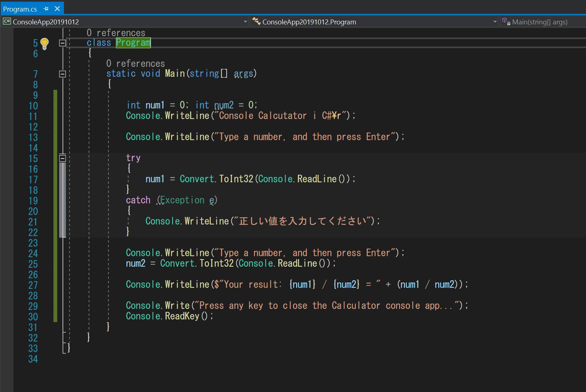Screen dimensions: 586x392
Task: Click "0 references" above static void Main
Action: click(136, 64)
